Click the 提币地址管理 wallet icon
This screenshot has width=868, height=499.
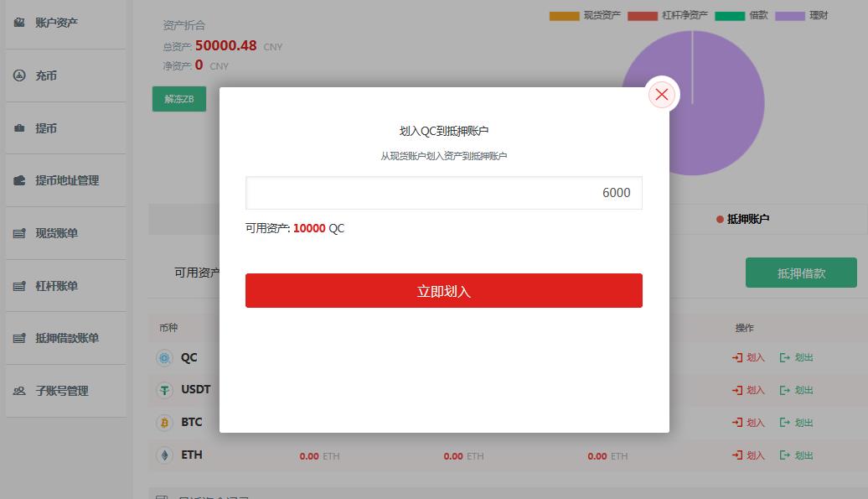(x=19, y=180)
